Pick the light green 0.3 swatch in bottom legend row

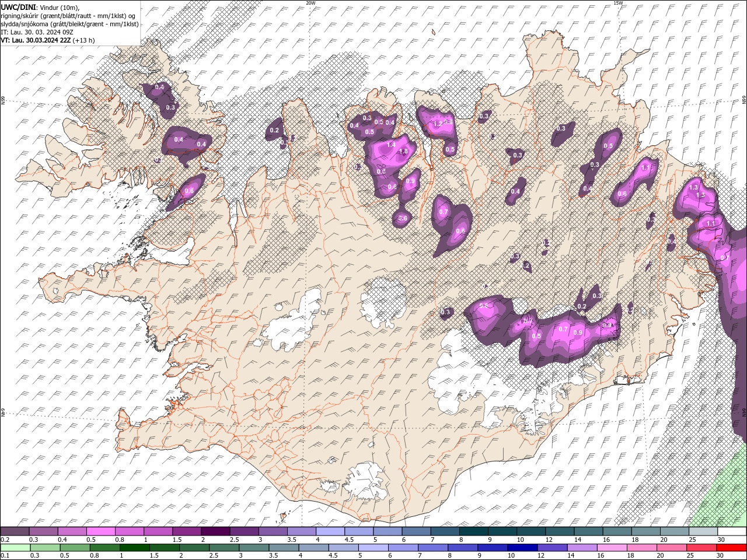(x=45, y=548)
